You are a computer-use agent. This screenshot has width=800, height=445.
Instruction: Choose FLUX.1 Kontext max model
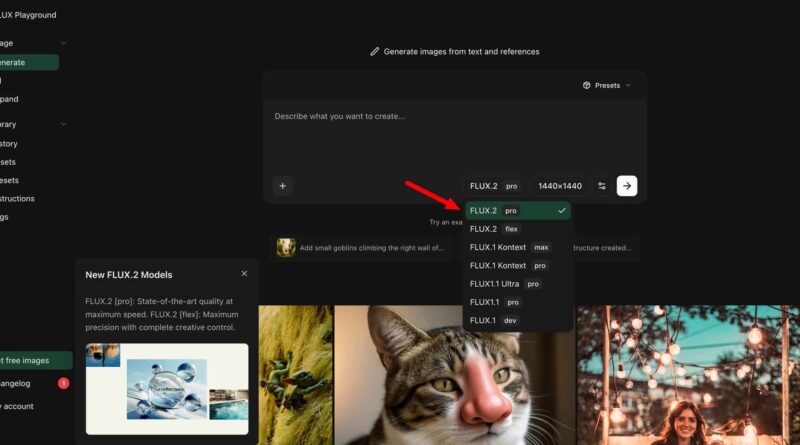tap(517, 247)
